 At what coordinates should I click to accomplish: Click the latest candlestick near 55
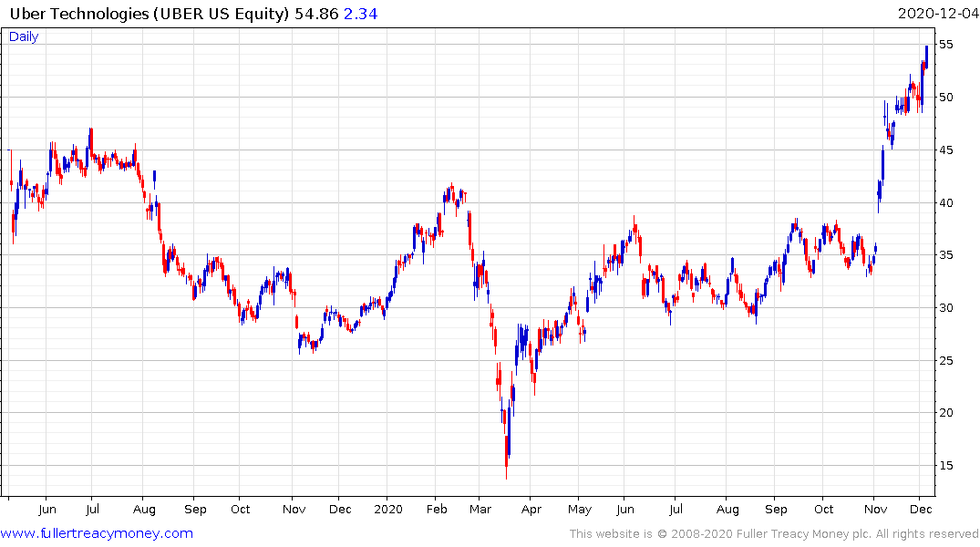[926, 57]
